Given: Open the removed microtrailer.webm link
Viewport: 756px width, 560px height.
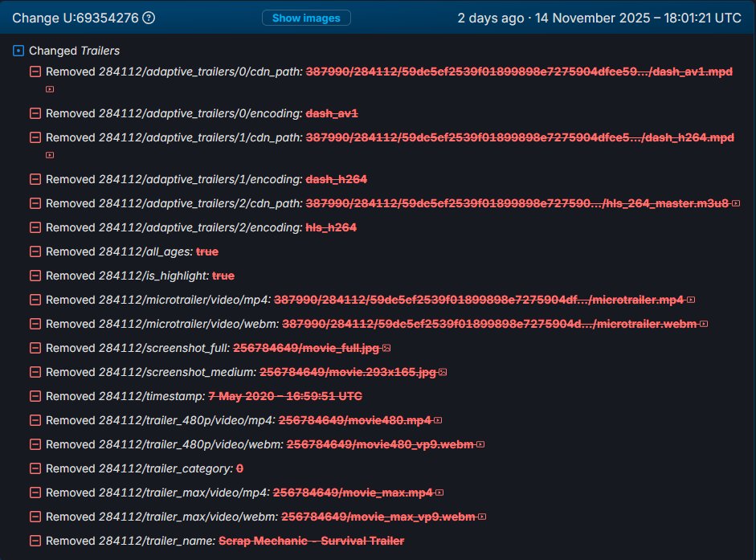Looking at the screenshot, I should [489, 324].
